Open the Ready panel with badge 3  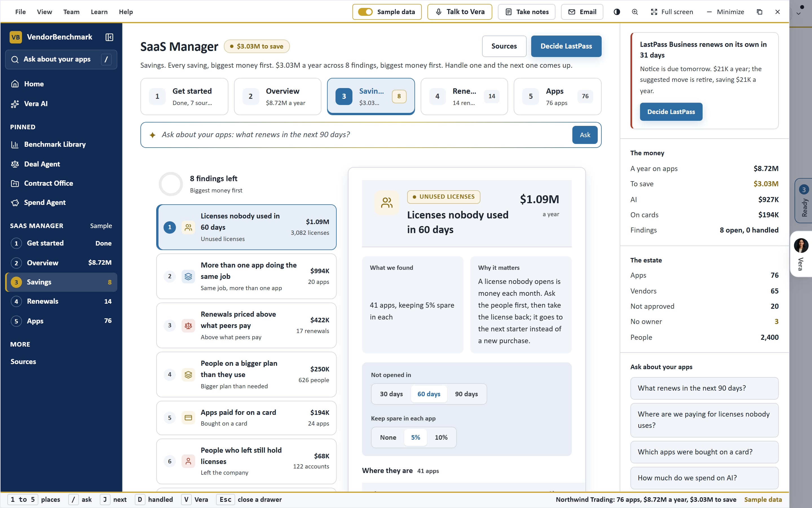tap(804, 201)
